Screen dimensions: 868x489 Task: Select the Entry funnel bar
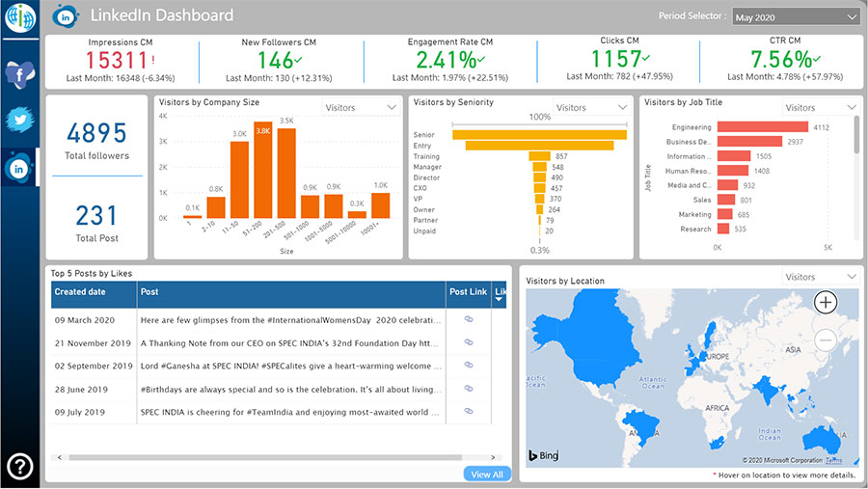(540, 145)
